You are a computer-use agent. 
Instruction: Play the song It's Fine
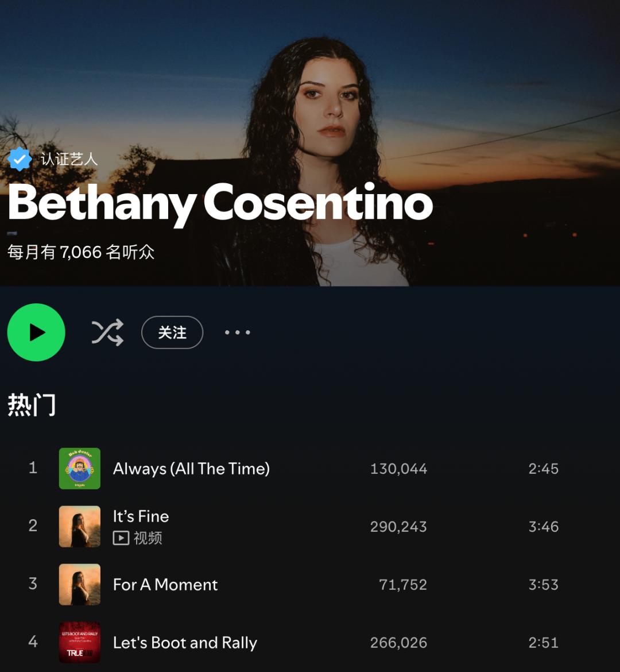click(x=141, y=516)
